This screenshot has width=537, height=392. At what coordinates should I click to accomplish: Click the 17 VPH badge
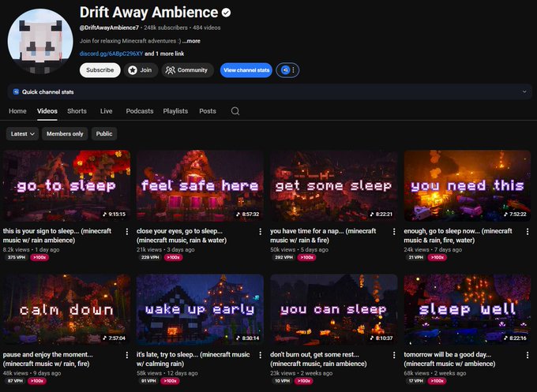(x=415, y=381)
